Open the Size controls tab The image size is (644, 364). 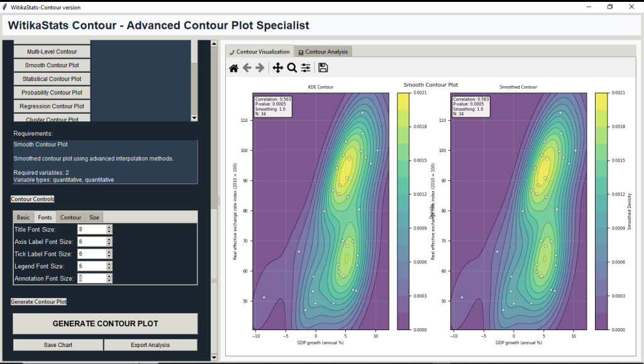(x=94, y=217)
